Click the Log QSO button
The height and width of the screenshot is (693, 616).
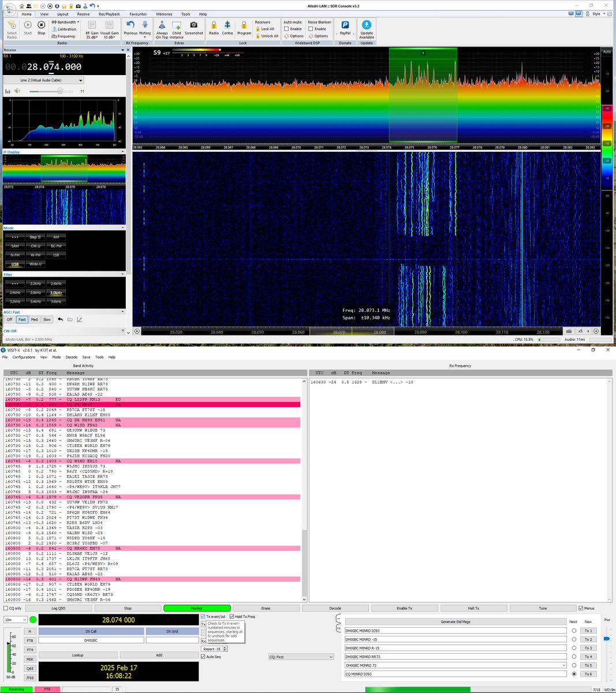click(58, 608)
